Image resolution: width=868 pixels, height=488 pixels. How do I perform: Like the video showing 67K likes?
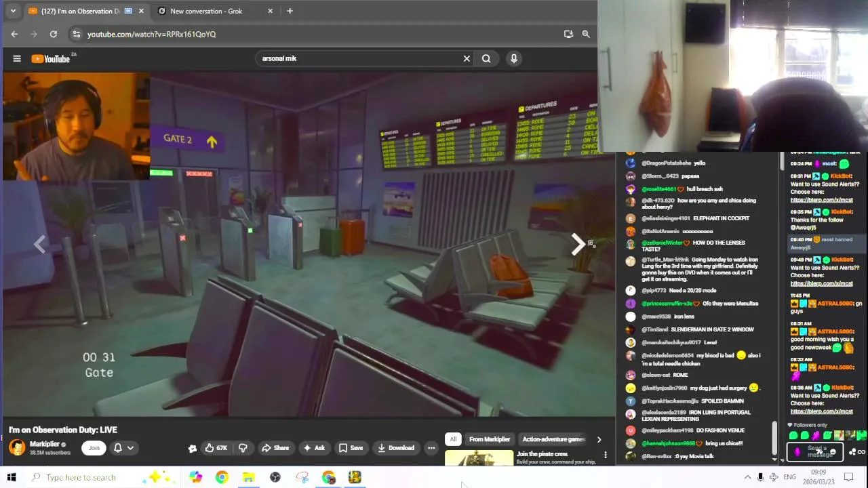(x=216, y=448)
